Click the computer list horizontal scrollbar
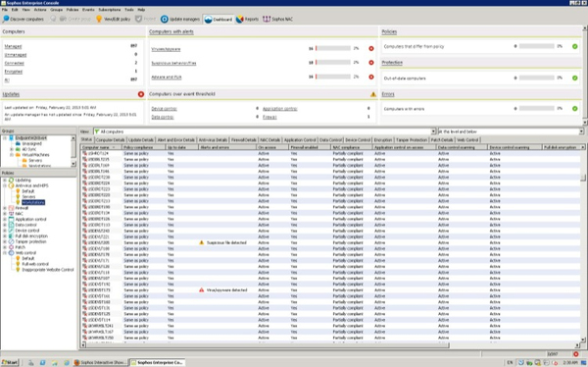This screenshot has height=367, width=588. click(267, 344)
